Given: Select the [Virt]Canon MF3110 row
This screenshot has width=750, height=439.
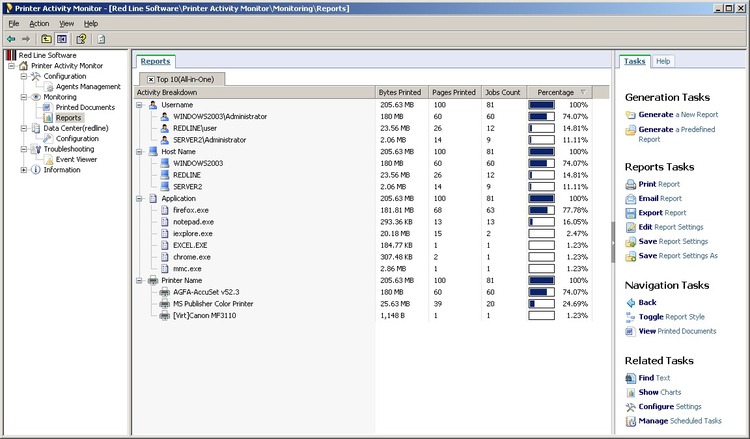Looking at the screenshot, I should (x=364, y=316).
